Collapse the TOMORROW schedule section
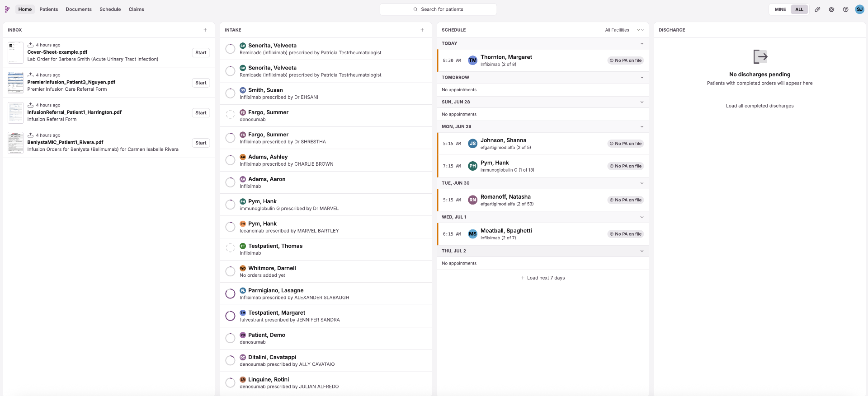 pos(642,77)
